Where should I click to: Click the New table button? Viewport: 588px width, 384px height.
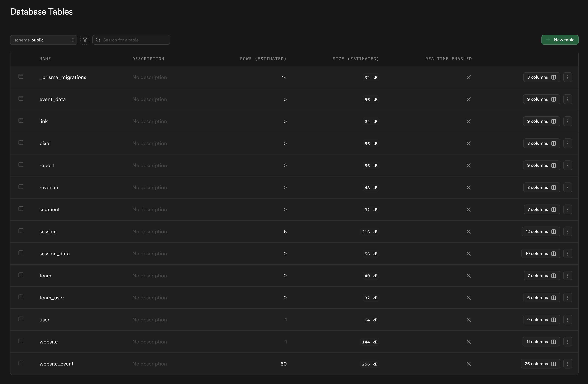(x=560, y=40)
